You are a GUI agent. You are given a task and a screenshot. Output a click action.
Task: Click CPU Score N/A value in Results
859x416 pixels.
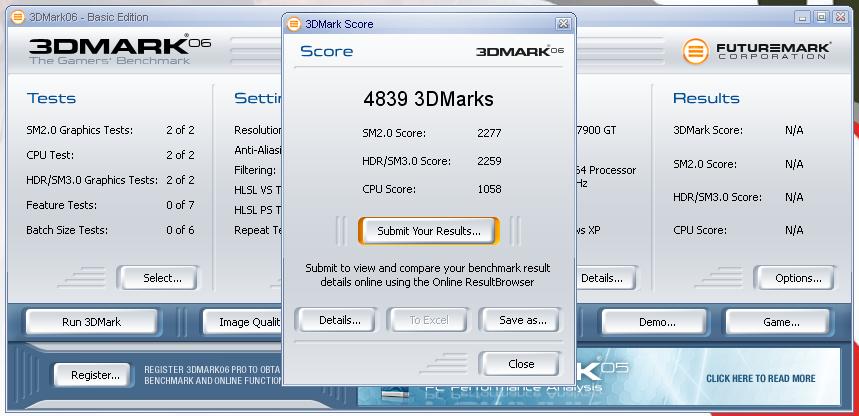coord(794,230)
